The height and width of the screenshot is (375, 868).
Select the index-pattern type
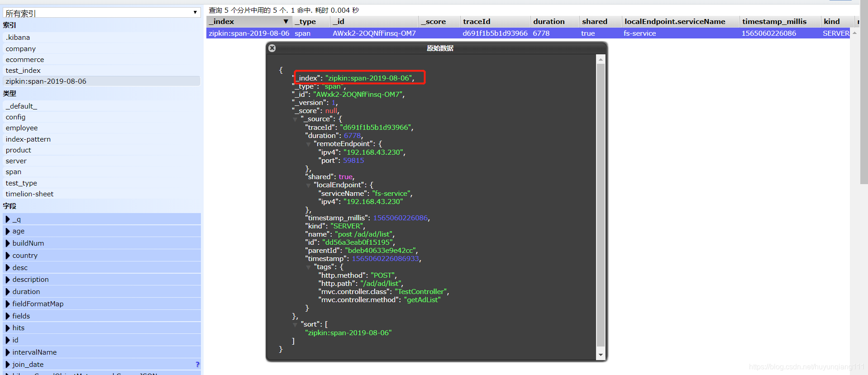click(102, 139)
